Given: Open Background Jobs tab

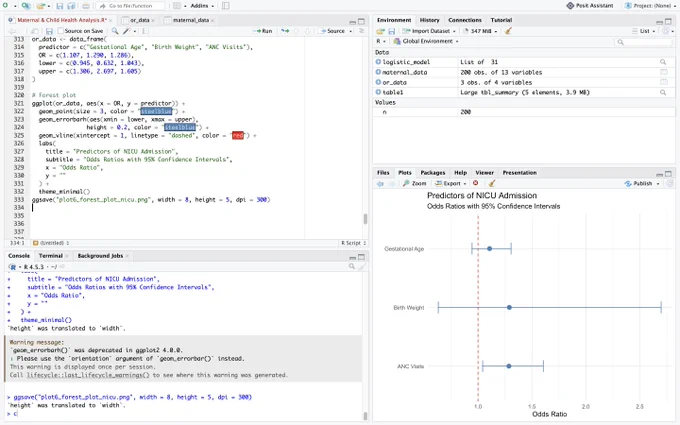Looking at the screenshot, I should click(x=100, y=256).
